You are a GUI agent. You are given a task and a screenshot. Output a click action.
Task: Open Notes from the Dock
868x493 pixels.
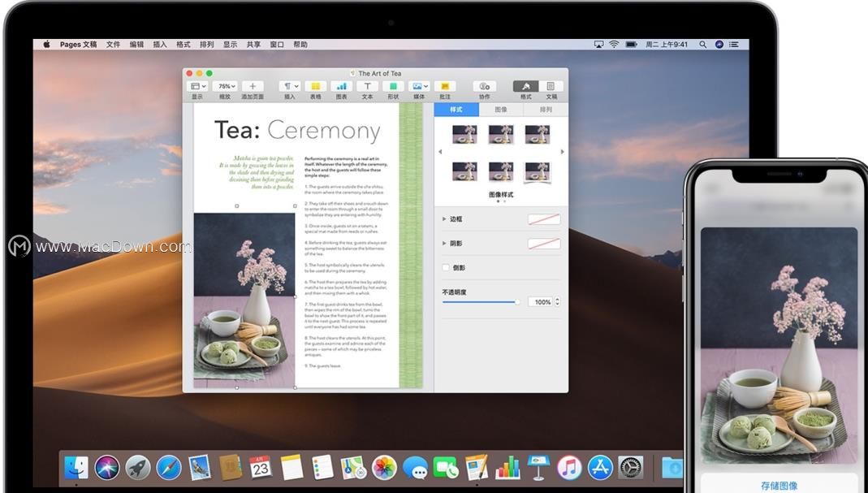click(291, 468)
